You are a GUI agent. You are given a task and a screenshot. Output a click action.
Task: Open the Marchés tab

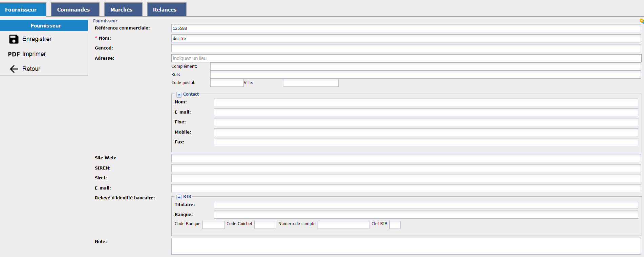pyautogui.click(x=123, y=9)
